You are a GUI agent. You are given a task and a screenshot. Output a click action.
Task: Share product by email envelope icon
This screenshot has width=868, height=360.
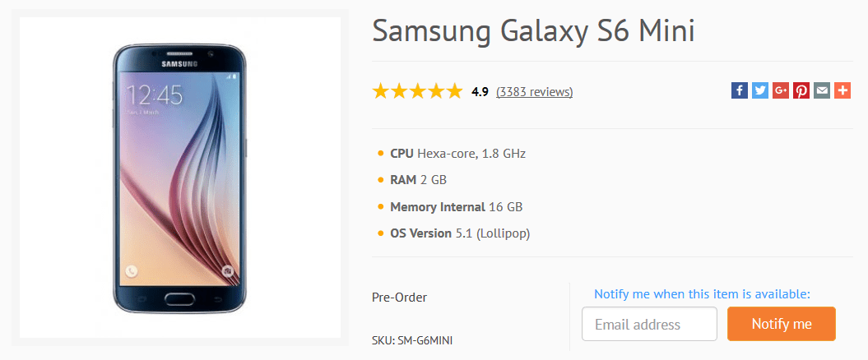822,91
